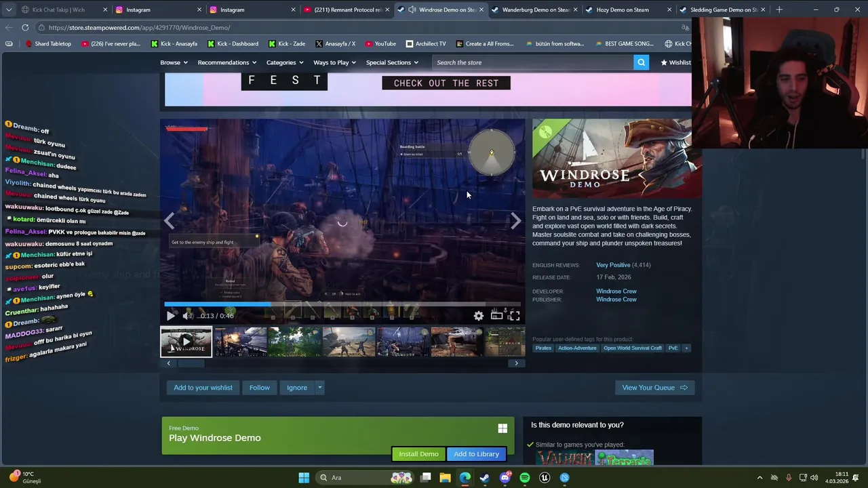868x488 pixels.
Task: Select the Pirates tag
Action: coord(543,348)
